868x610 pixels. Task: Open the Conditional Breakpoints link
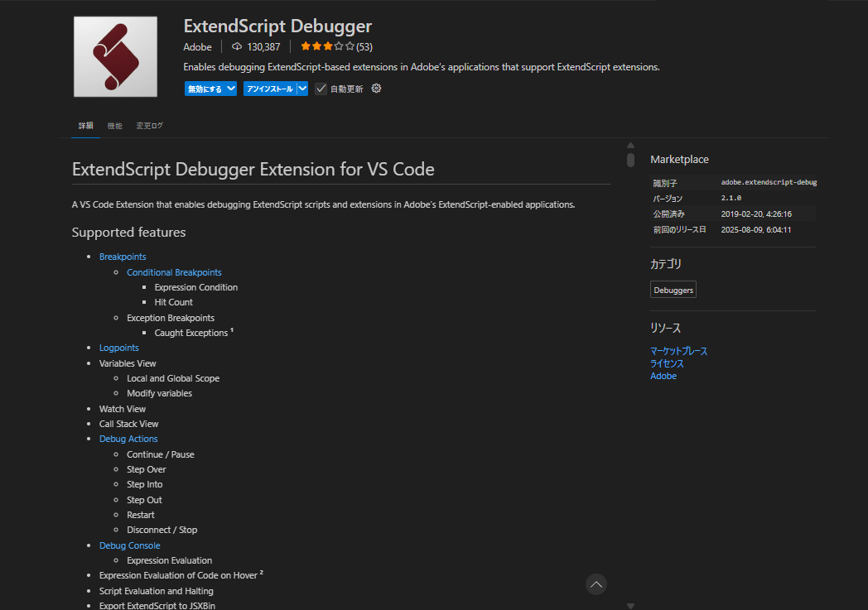point(174,272)
